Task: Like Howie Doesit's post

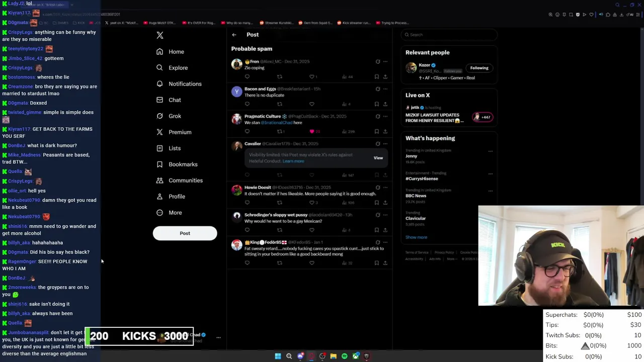Action: [312, 203]
